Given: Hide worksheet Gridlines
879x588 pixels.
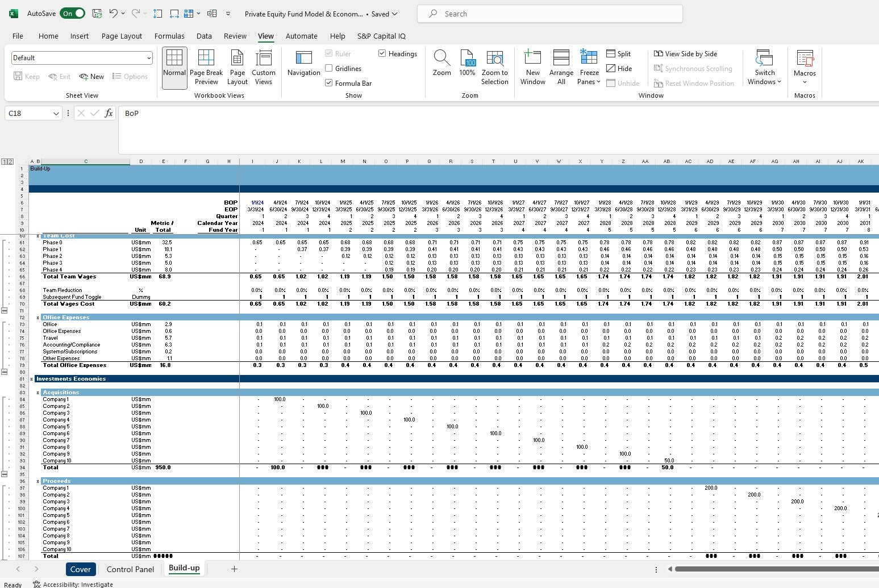Looking at the screenshot, I should pos(328,68).
